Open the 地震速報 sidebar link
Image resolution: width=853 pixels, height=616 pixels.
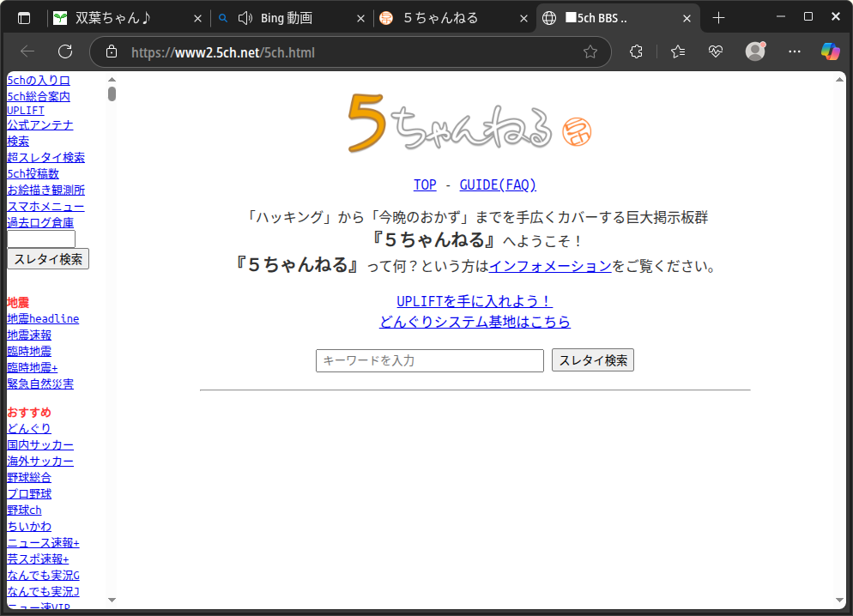click(x=29, y=335)
